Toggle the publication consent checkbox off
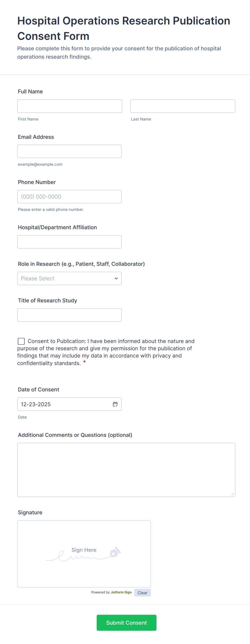This screenshot has height=644, width=250. 21,341
